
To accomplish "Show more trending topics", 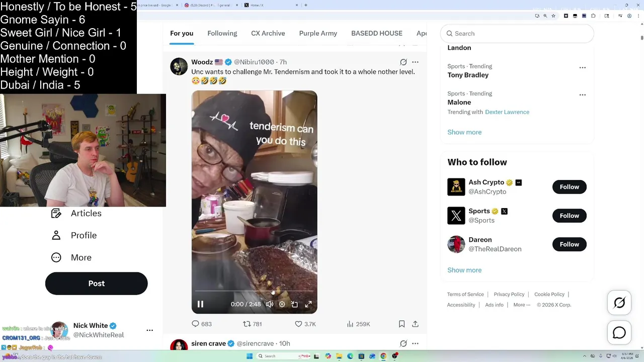I will click(x=464, y=132).
